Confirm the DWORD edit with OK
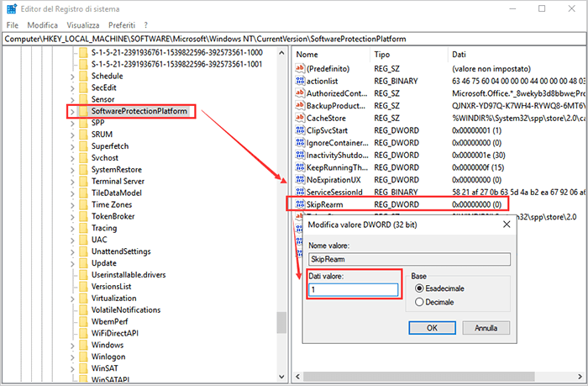This screenshot has height=386, width=588. [x=429, y=327]
